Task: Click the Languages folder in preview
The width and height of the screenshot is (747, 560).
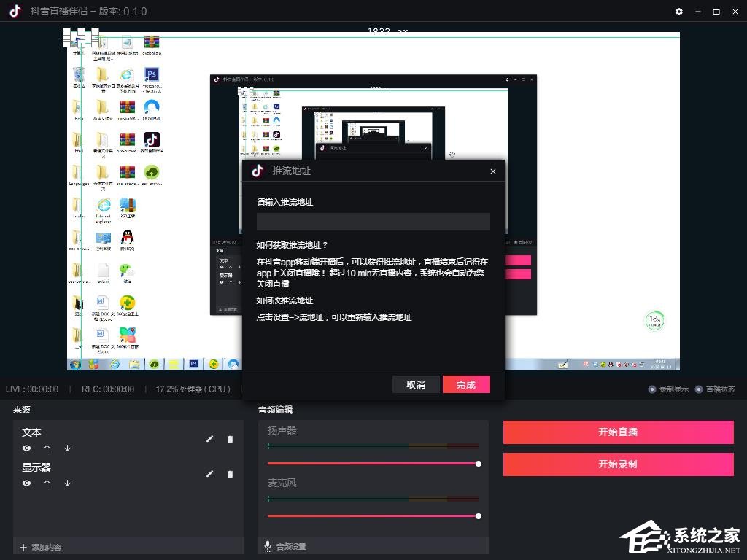Action: pyautogui.click(x=77, y=172)
